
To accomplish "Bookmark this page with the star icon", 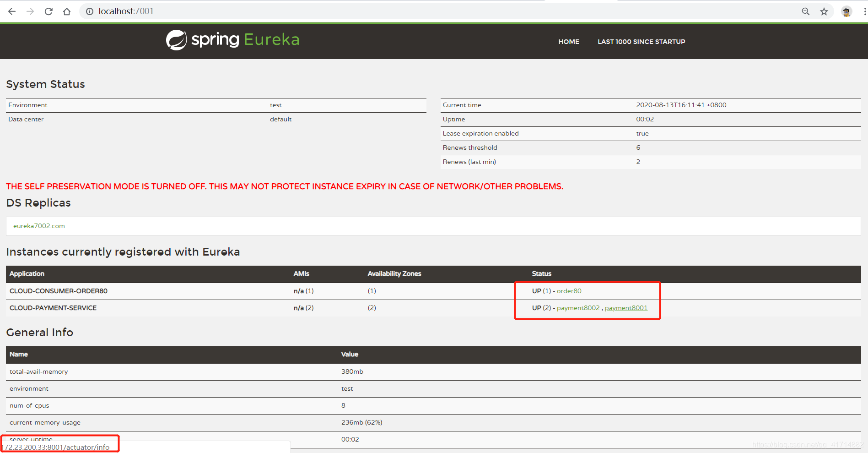I will pos(824,11).
